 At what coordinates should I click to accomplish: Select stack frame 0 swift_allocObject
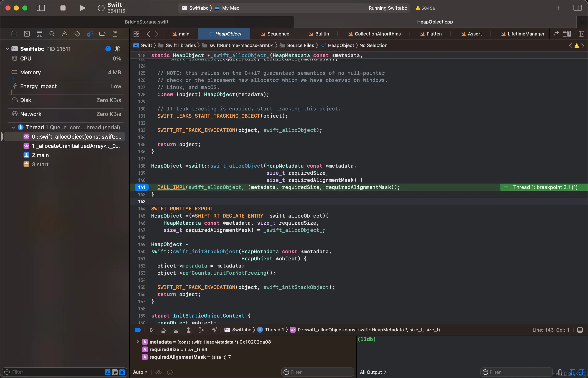65,137
